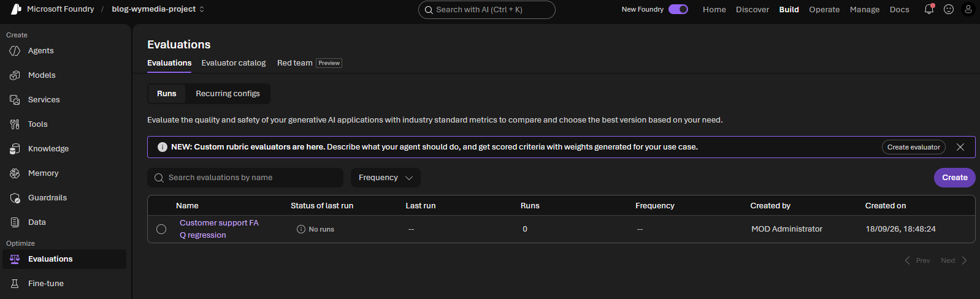Viewport: 980px width, 299px height.
Task: Open the Data icon in the sidebar
Action: click(15, 222)
